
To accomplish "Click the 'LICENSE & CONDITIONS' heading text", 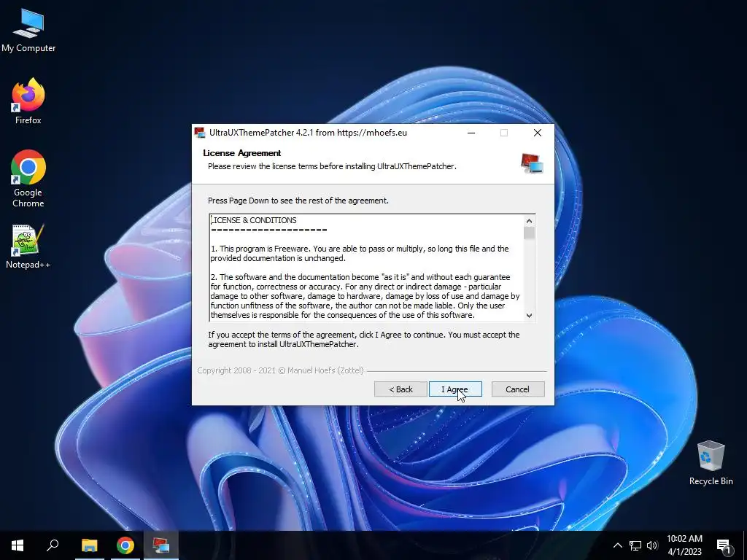I will [x=253, y=220].
